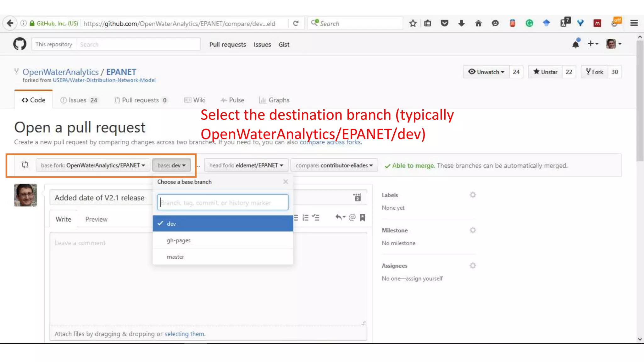This screenshot has width=644, height=362.
Task: Click the Assignees gear icon
Action: 473,266
